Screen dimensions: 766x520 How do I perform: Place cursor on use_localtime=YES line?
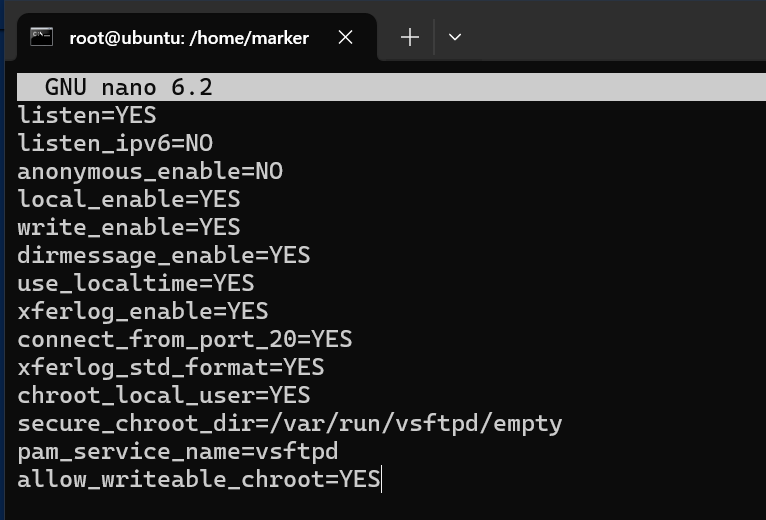[x=136, y=283]
